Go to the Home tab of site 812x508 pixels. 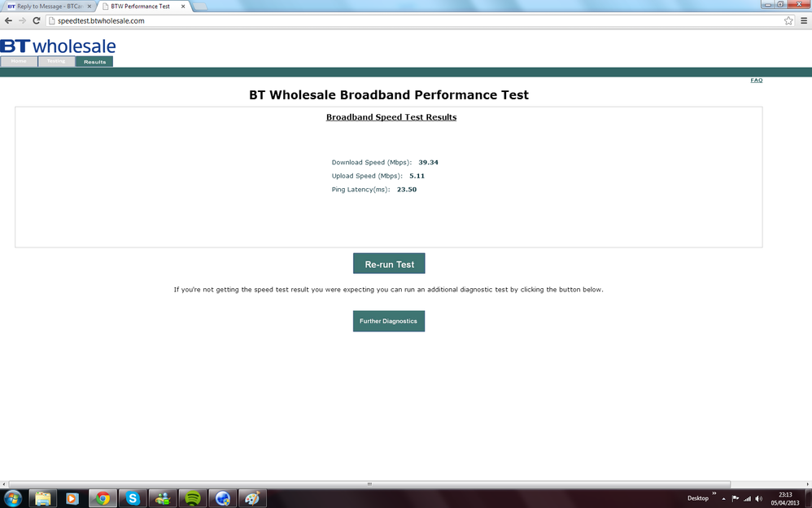(x=19, y=61)
